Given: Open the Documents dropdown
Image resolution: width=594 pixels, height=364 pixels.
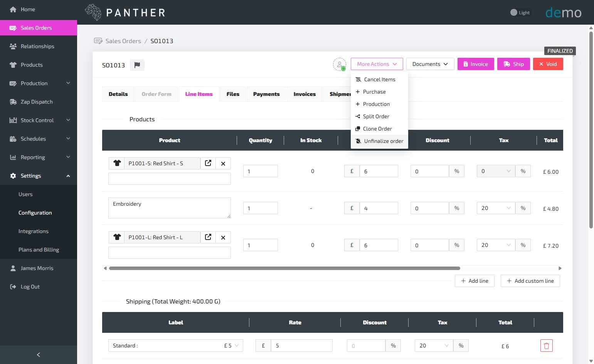Looking at the screenshot, I should [x=430, y=64].
